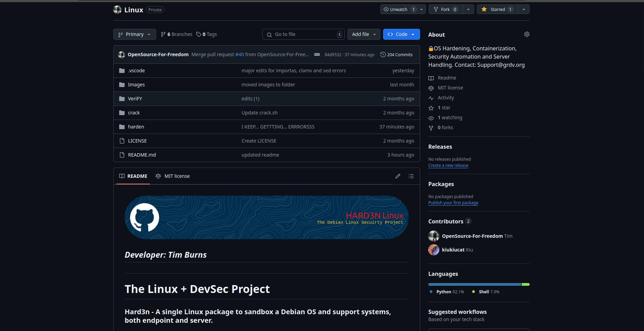Viewport: 644px width, 331px height.
Task: Open the Add file dropdown
Action: coord(363,34)
